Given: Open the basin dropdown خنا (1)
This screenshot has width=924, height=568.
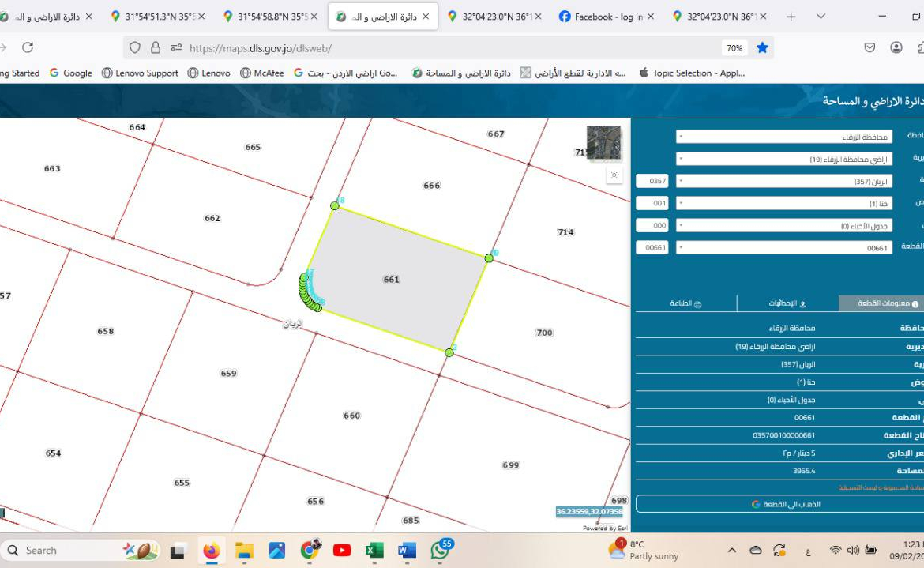Looking at the screenshot, I should (783, 203).
